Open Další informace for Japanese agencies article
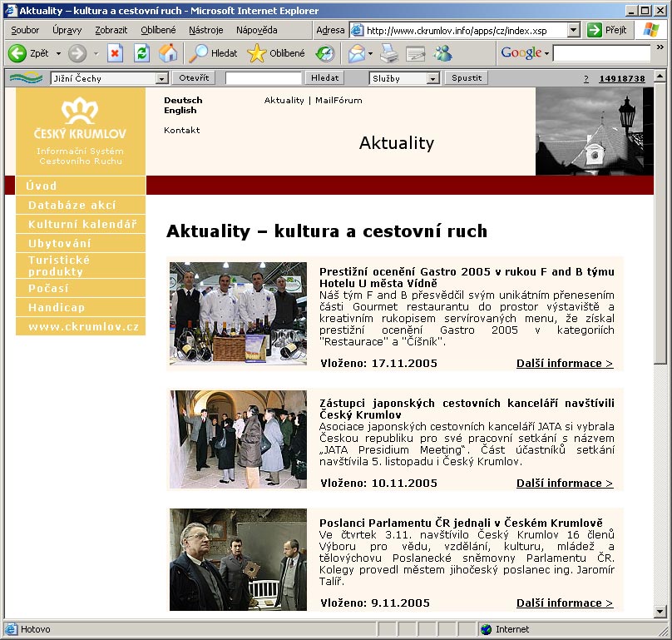Image resolution: width=672 pixels, height=640 pixels. 565,483
